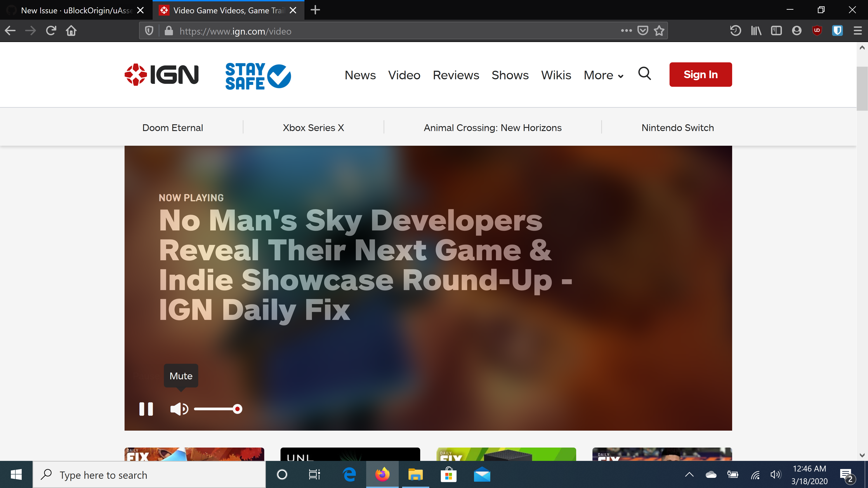
Task: Open the Page actions ellipsis menu
Action: tap(626, 31)
